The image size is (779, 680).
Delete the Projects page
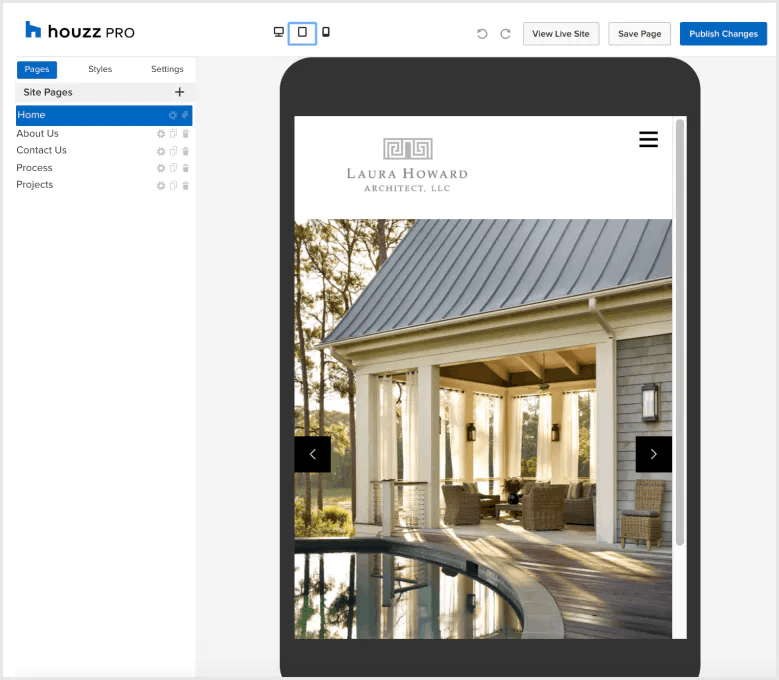[x=185, y=185]
